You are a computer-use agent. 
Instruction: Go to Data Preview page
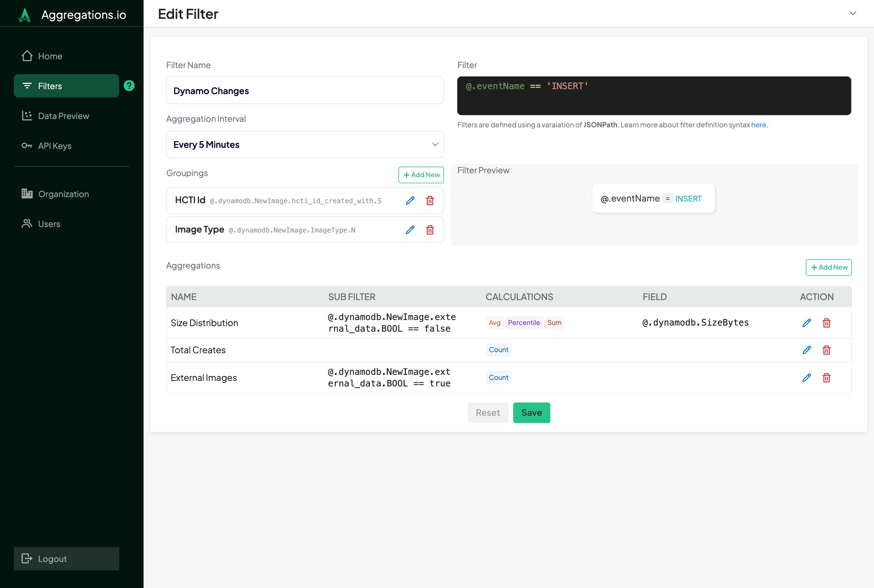[x=63, y=116]
